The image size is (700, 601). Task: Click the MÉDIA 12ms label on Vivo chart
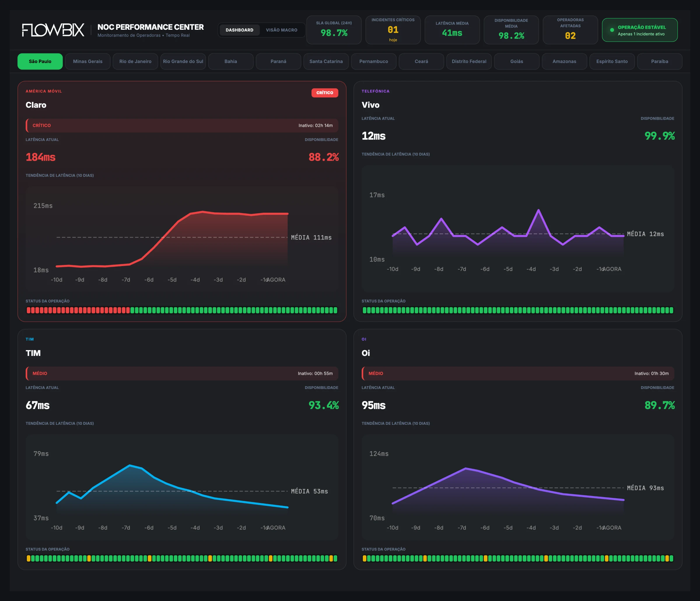pyautogui.click(x=645, y=234)
